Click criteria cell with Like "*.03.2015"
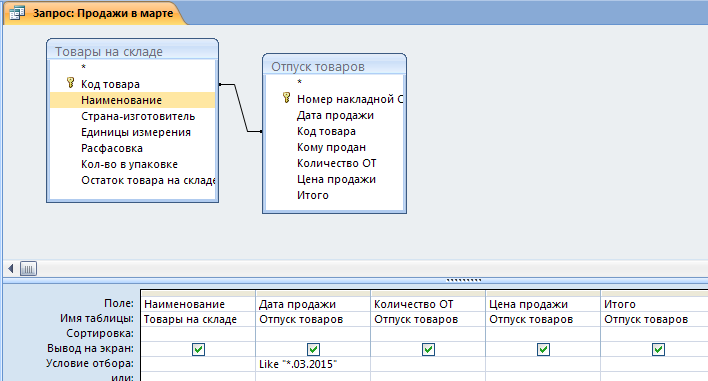The image size is (708, 381). point(313,364)
